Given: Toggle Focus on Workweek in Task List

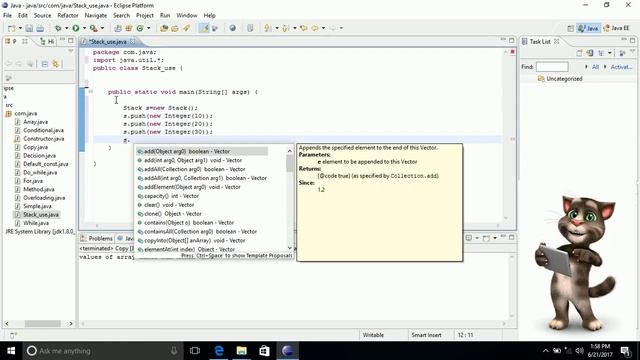Looking at the screenshot, I should [622, 53].
